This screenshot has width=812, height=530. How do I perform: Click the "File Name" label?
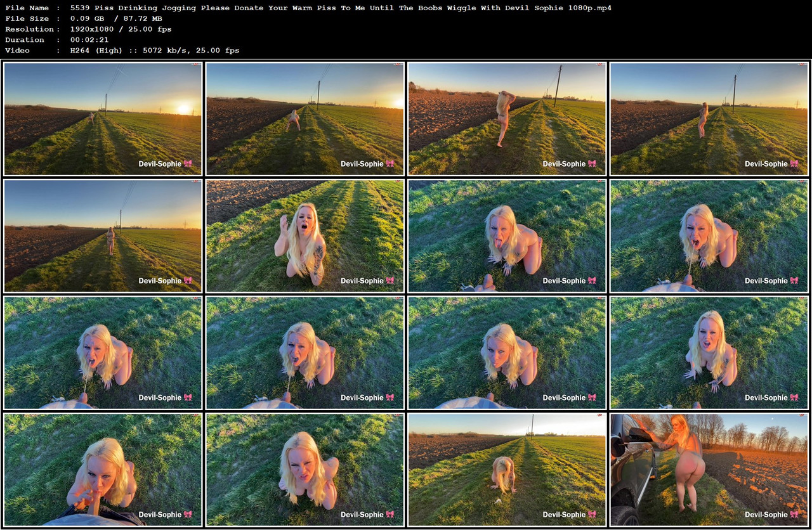pyautogui.click(x=27, y=8)
